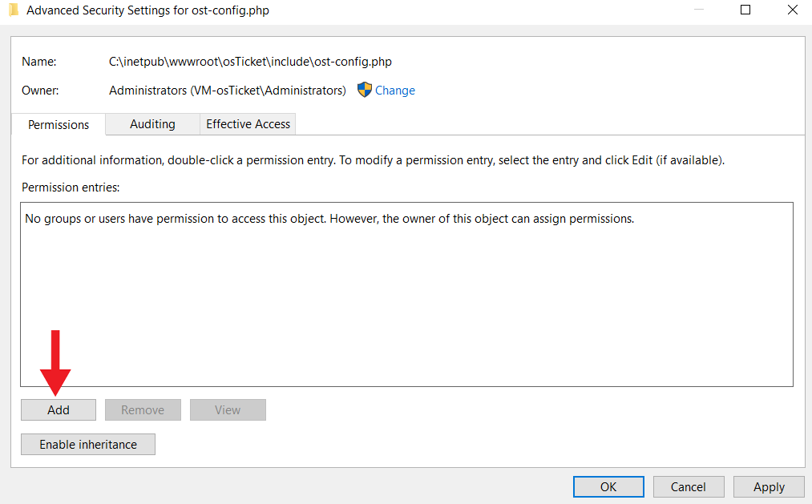This screenshot has width=812, height=504.
Task: Cancel the security settings changes
Action: coord(689,487)
